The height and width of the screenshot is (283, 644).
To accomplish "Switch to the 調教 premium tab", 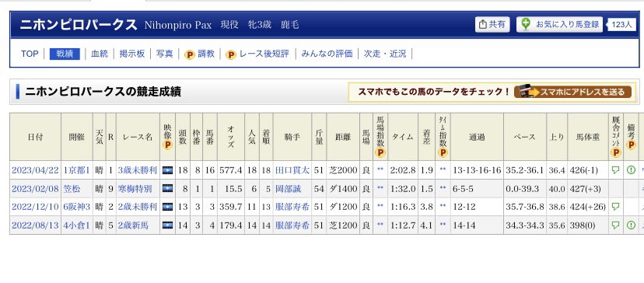I will point(200,54).
